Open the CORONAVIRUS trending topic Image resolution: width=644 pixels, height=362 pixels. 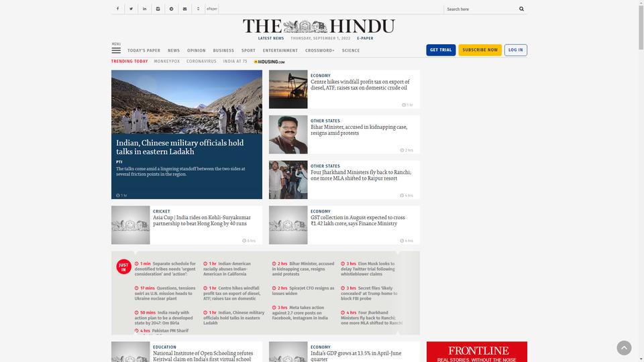[201, 61]
